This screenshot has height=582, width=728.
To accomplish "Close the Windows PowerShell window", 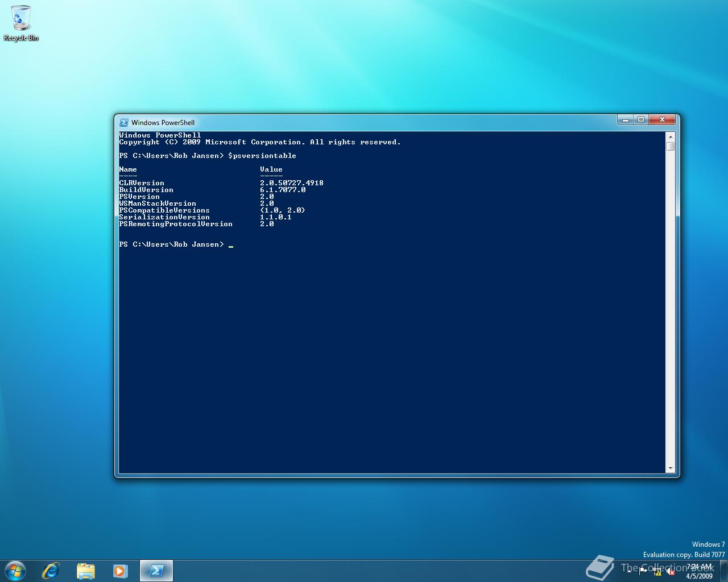I will coord(662,119).
